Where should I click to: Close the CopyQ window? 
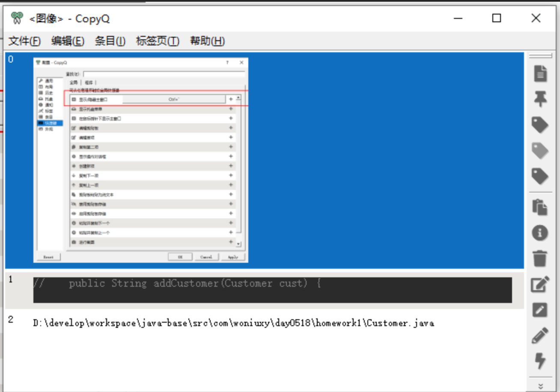coord(536,18)
